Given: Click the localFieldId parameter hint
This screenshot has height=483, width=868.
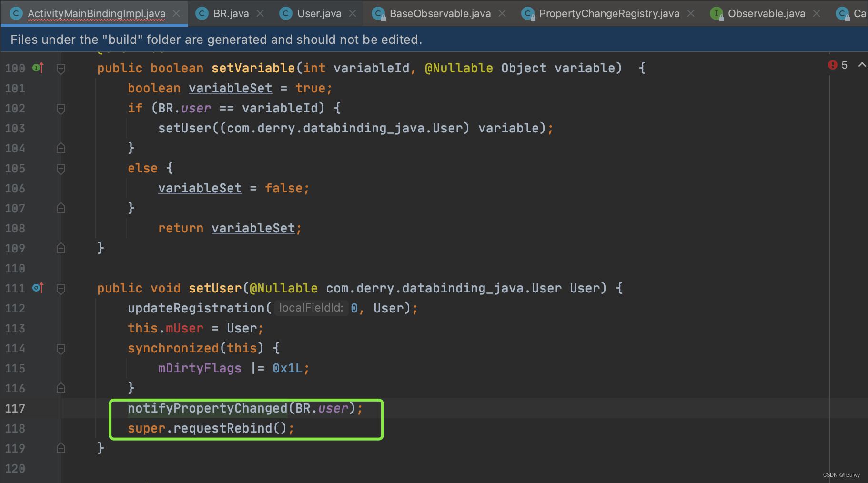Looking at the screenshot, I should tap(311, 308).
